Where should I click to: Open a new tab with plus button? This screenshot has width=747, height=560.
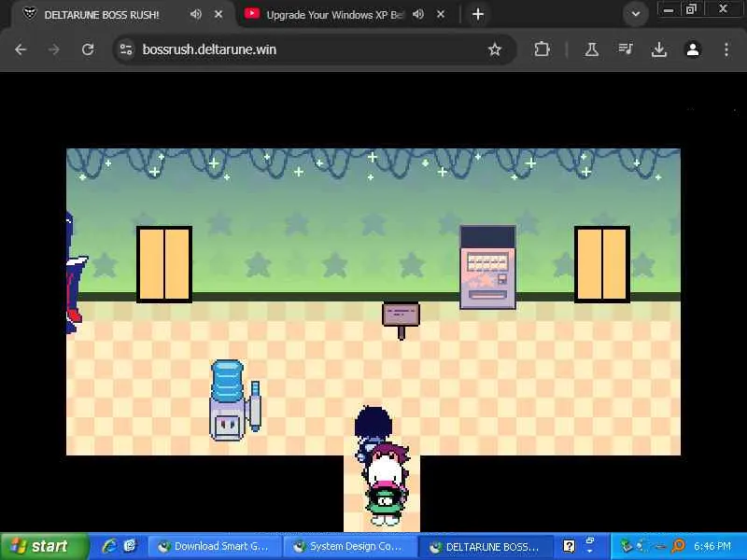(478, 14)
